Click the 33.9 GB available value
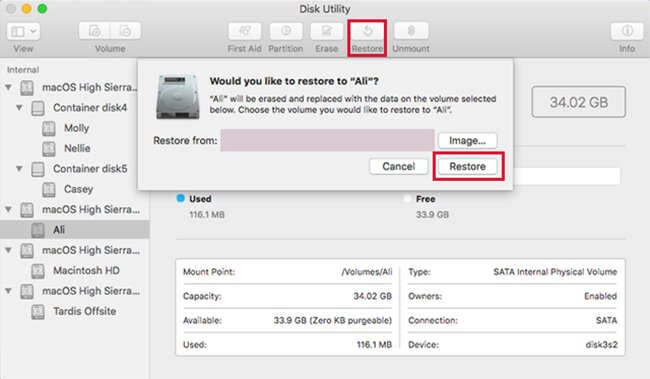The image size is (650, 379). 332,321
